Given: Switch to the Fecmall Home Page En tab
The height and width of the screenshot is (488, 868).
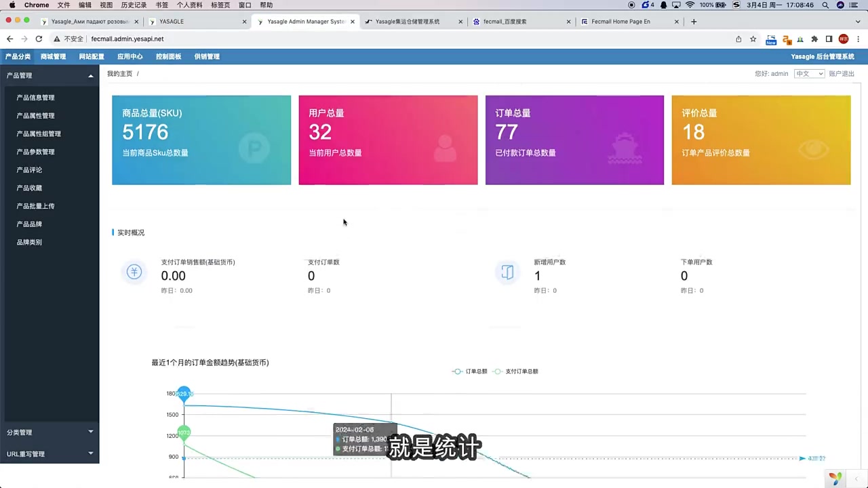Looking at the screenshot, I should pyautogui.click(x=627, y=22).
